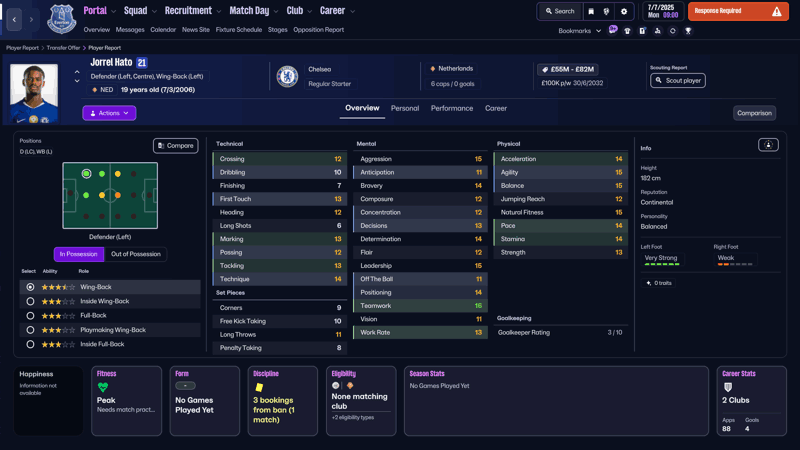Select the Inside Full-Back role radio
Screen dimensions: 800x450
(x=30, y=344)
